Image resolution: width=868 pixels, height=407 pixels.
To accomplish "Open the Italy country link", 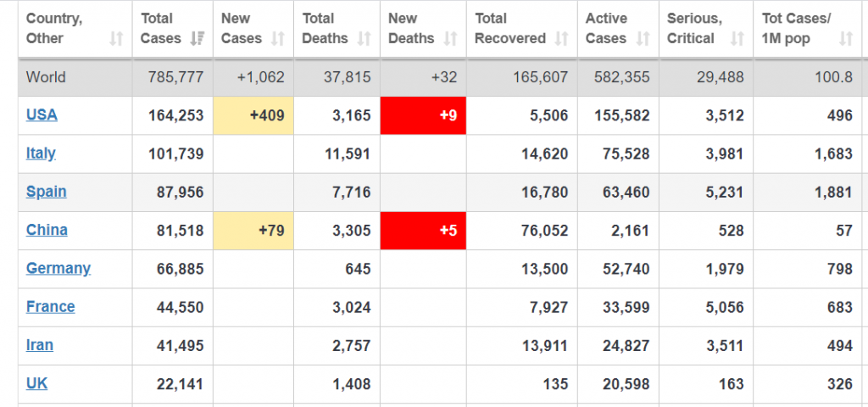I will 41,153.
